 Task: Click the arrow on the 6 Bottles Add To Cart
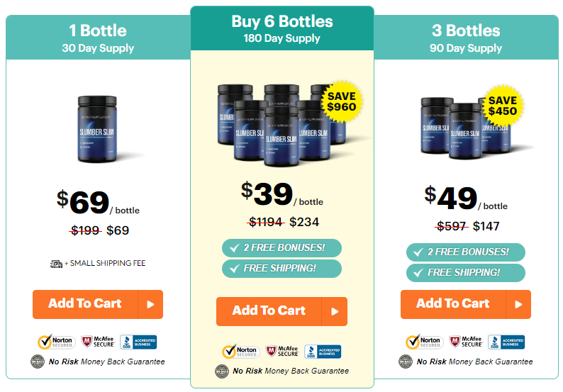(x=335, y=311)
